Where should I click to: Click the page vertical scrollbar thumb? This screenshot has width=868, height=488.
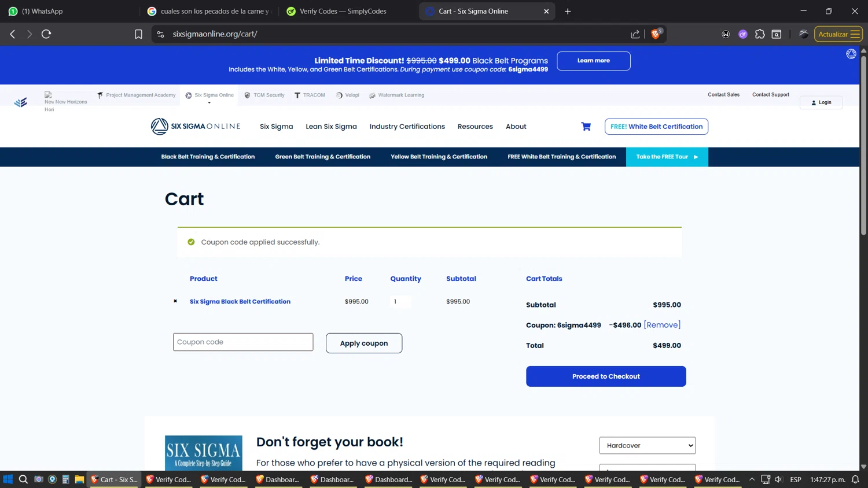pyautogui.click(x=863, y=145)
